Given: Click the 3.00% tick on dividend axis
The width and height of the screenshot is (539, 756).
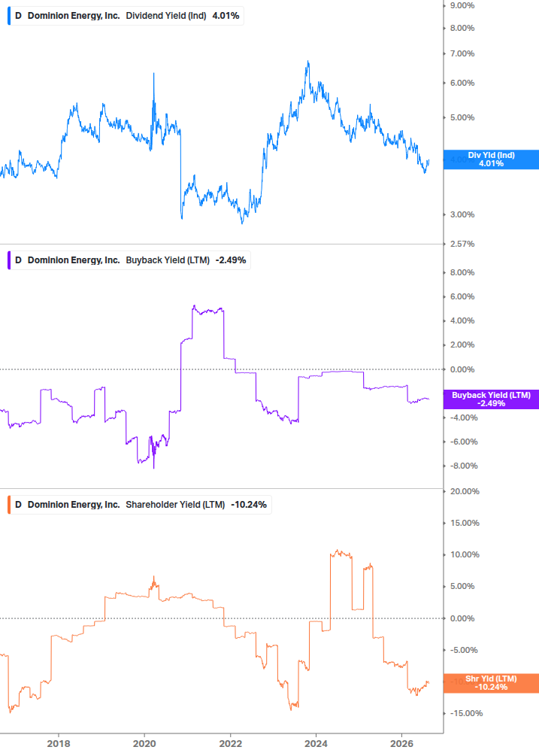Looking at the screenshot, I should 462,214.
